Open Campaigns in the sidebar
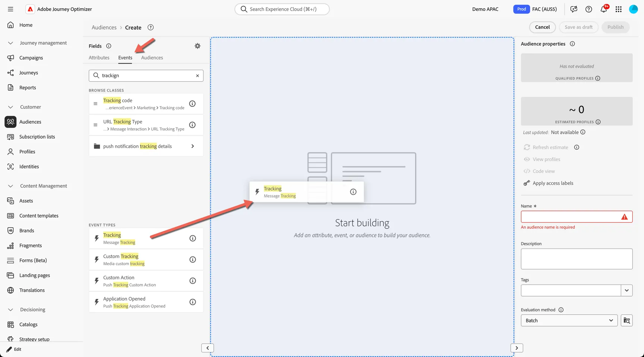The image size is (644, 357). [31, 58]
